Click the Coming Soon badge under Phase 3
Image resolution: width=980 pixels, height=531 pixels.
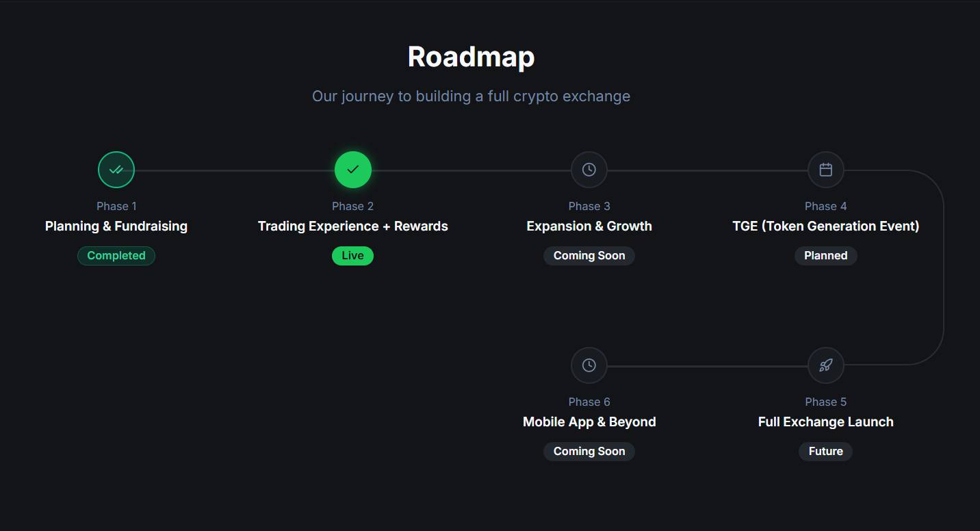(589, 255)
